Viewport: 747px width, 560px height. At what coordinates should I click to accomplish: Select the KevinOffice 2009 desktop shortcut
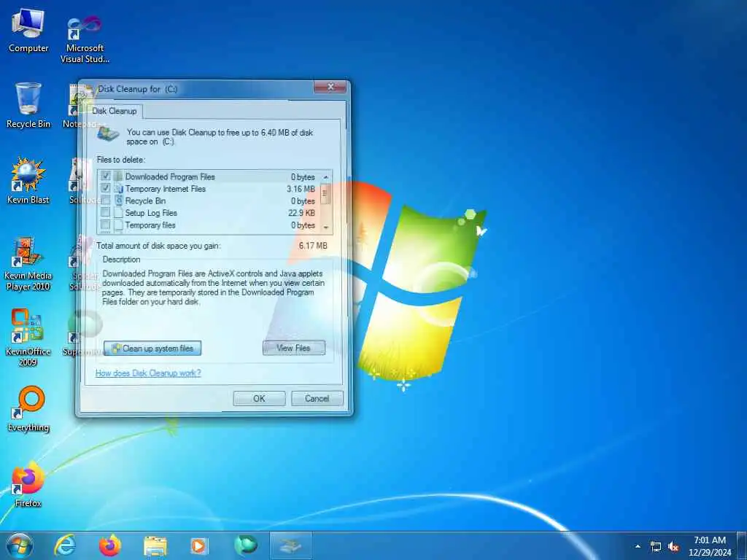pyautogui.click(x=28, y=337)
